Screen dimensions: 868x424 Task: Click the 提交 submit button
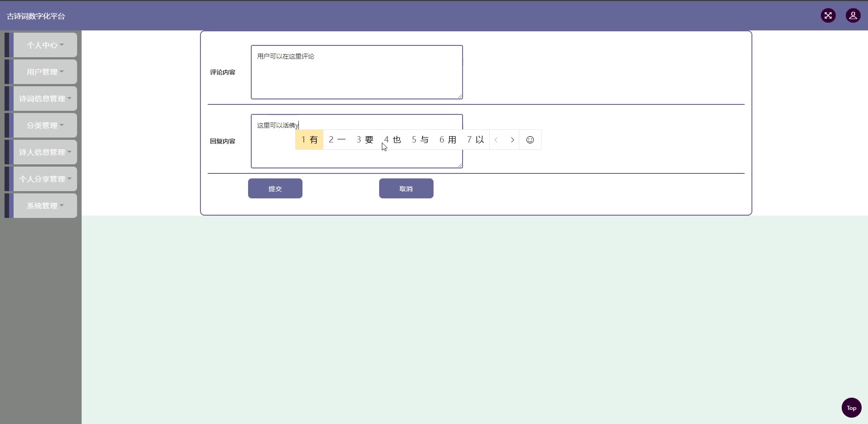275,188
